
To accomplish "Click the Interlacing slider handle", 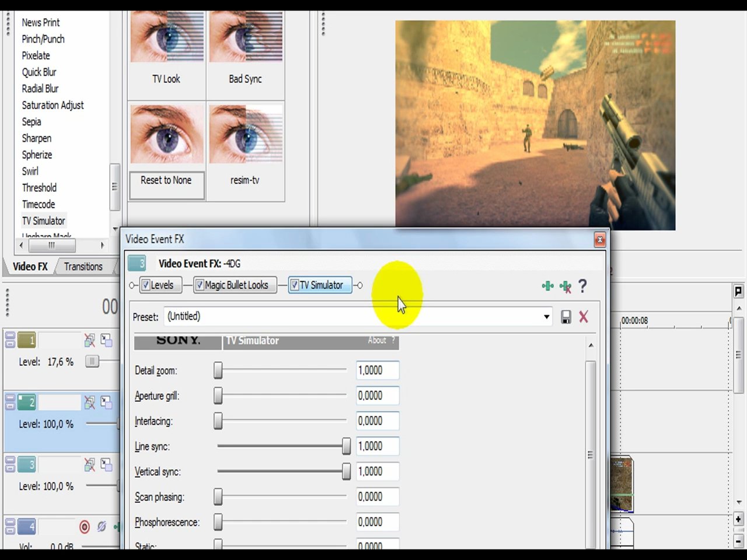I will (x=218, y=421).
